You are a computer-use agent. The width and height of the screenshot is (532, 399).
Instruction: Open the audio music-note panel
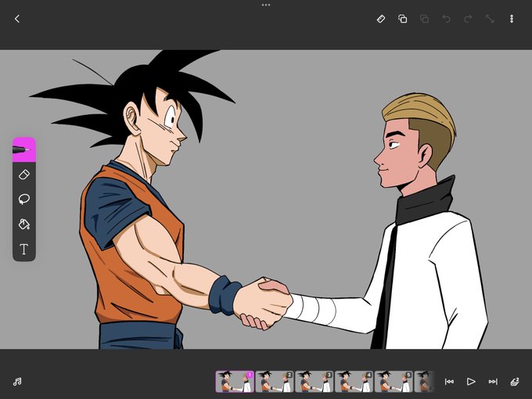[17, 382]
